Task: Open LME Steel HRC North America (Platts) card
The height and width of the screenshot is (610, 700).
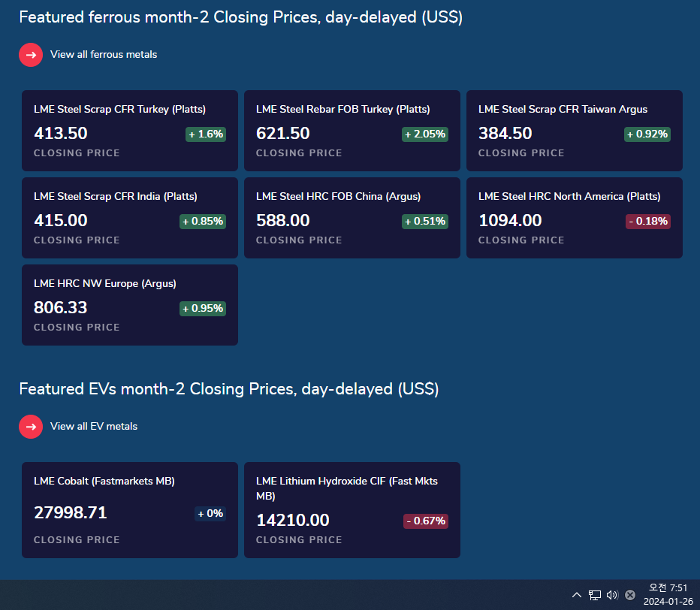Action: pos(575,218)
